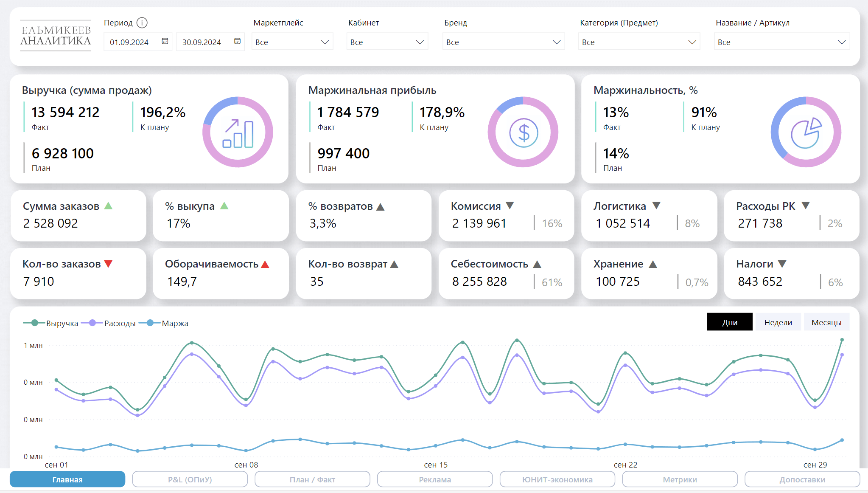Click the pie chart marginality icon
The height and width of the screenshot is (493, 868).
(x=806, y=133)
